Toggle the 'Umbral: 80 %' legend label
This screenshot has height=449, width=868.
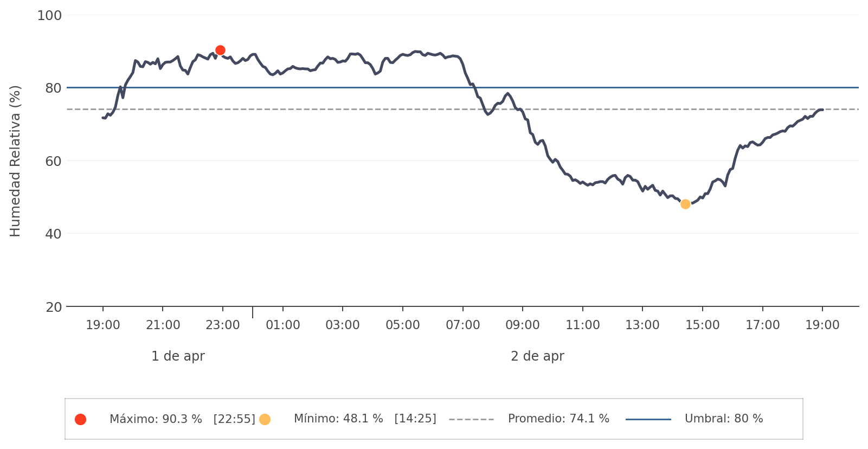pos(724,419)
